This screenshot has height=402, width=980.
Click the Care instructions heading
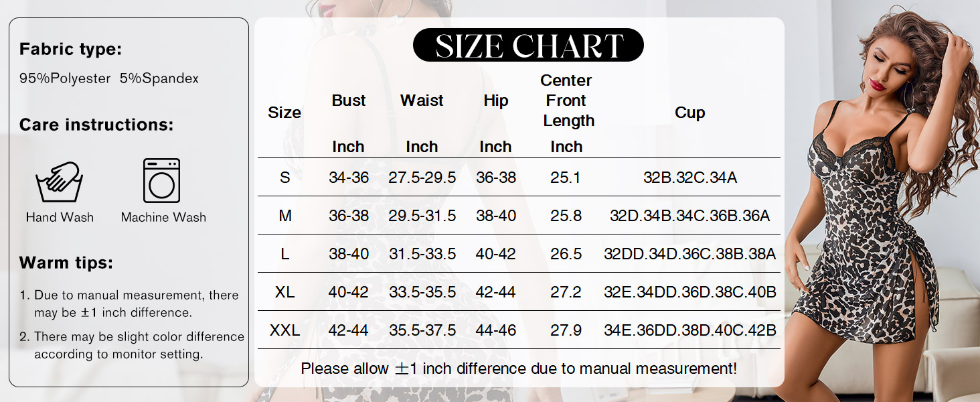(96, 125)
